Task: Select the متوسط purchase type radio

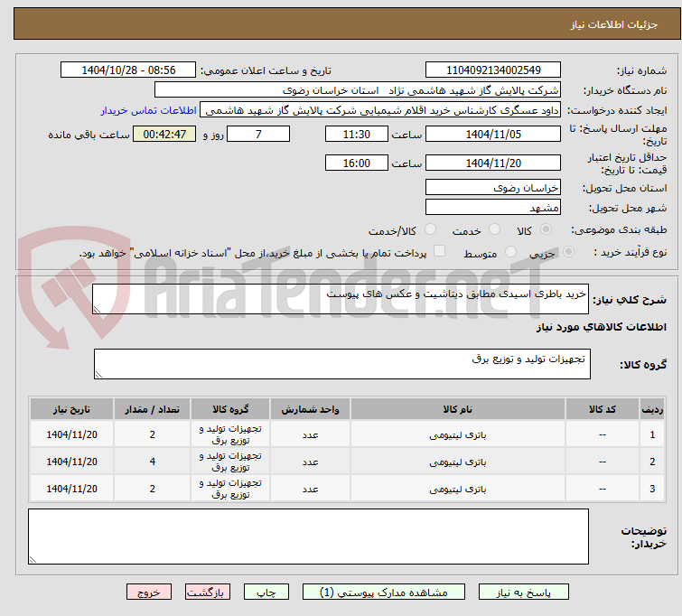Action: click(x=510, y=252)
